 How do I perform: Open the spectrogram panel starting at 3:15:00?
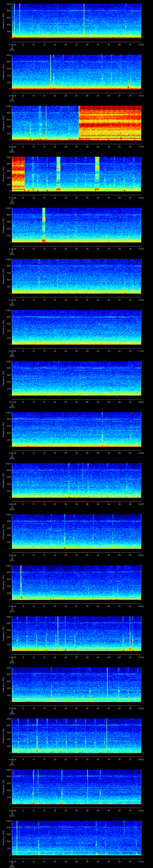click(x=76, y=72)
